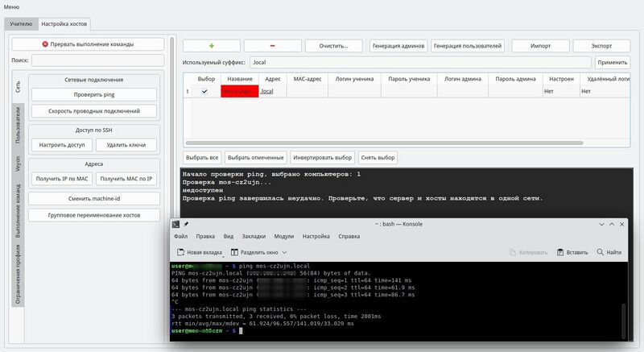The image size is (644, 352).
Task: Click the Konsole terminal icon in title bar
Action: [176, 224]
